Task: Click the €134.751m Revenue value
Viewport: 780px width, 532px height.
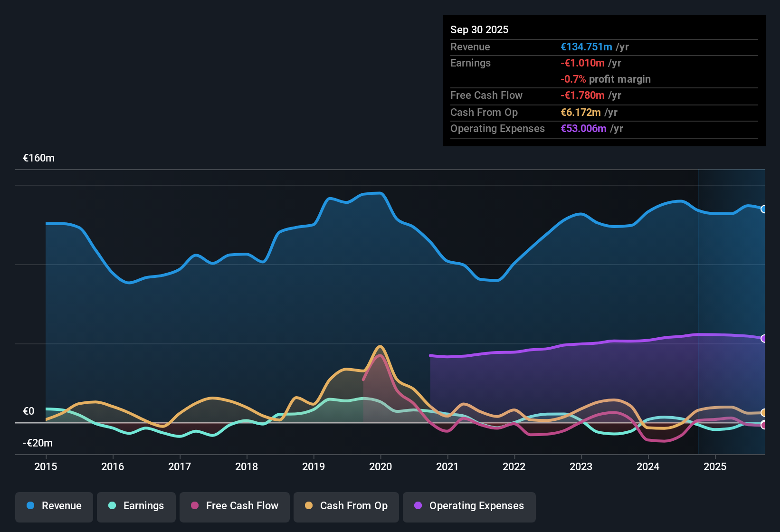Action: [586, 47]
